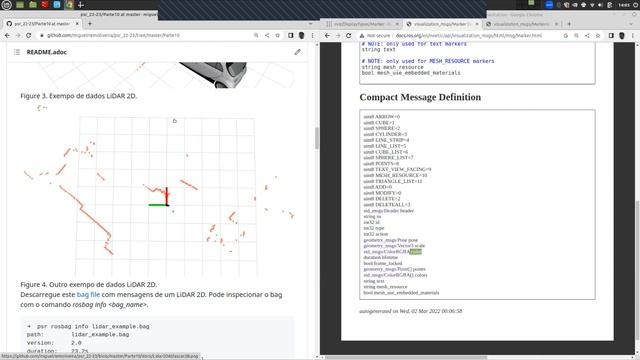Open Chrome menu in ROS docs window
The width and height of the screenshot is (640, 360).
[633, 36]
